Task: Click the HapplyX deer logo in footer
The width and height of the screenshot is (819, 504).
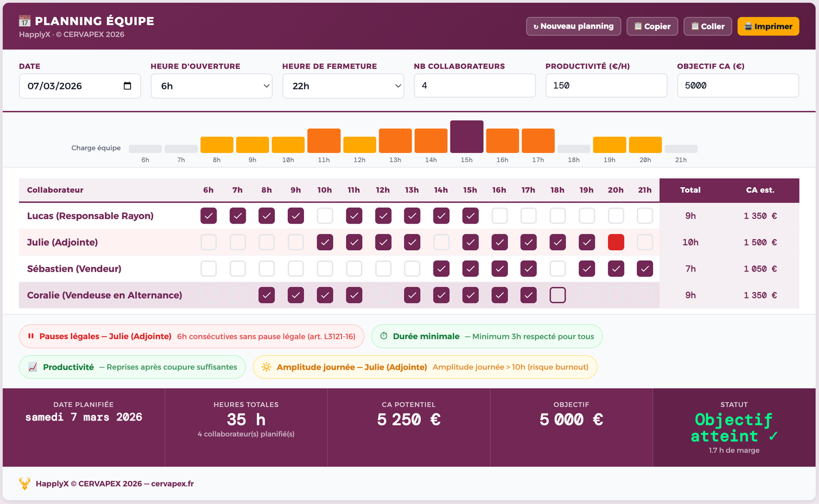Action: [x=25, y=484]
